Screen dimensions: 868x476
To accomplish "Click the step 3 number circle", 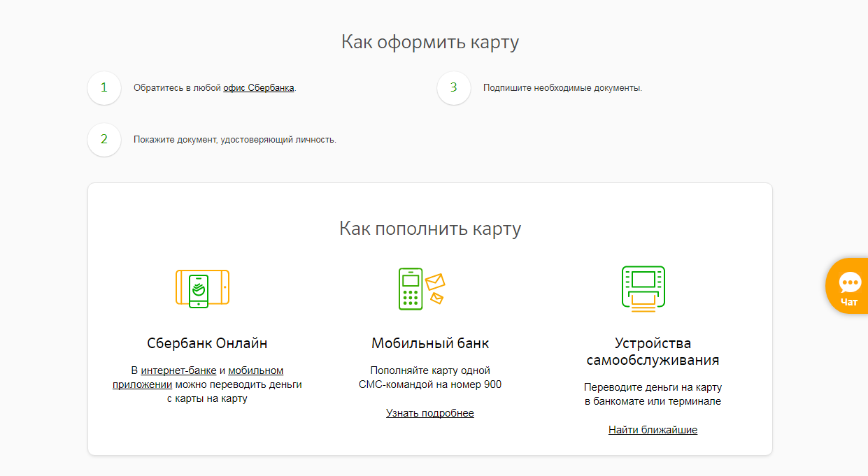I will pyautogui.click(x=454, y=88).
